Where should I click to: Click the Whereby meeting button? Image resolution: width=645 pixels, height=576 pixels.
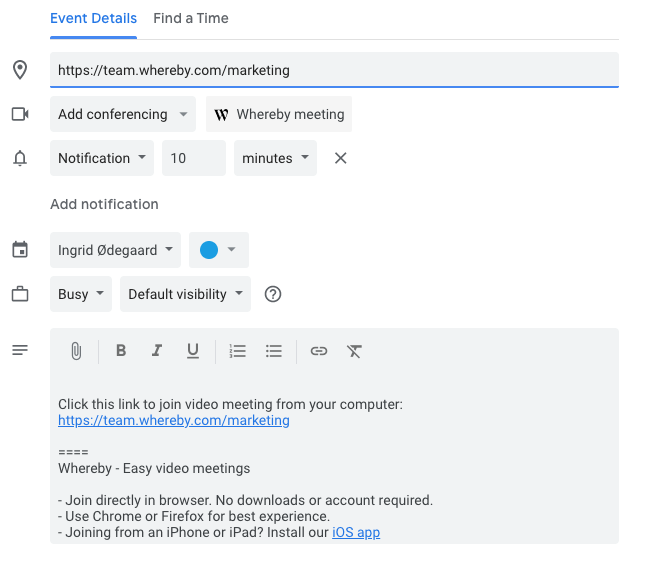(x=279, y=114)
